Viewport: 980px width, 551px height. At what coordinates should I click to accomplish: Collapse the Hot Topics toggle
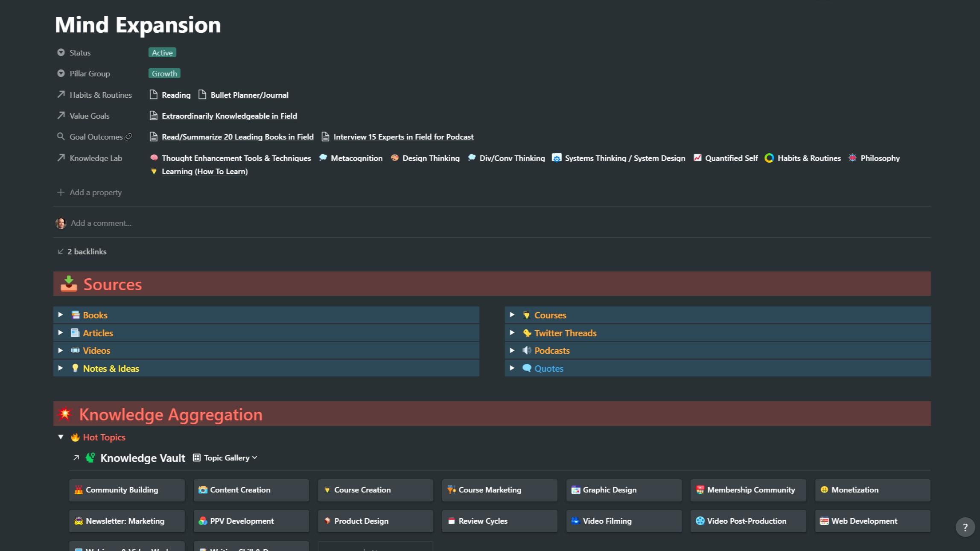coord(61,437)
